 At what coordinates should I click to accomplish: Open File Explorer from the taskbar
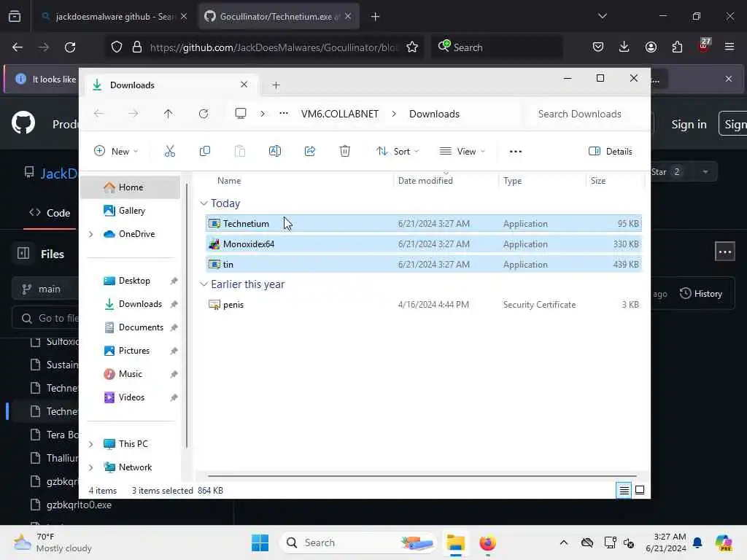(x=455, y=542)
